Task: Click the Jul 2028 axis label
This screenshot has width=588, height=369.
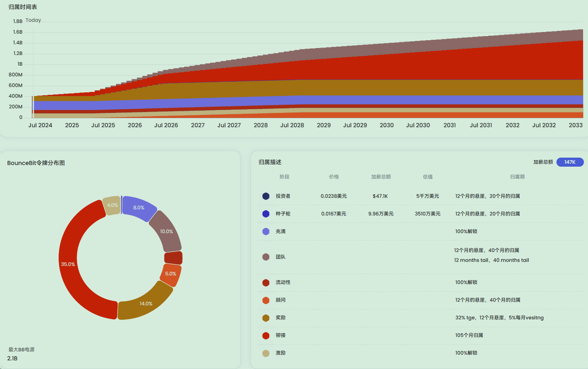Action: (292, 125)
